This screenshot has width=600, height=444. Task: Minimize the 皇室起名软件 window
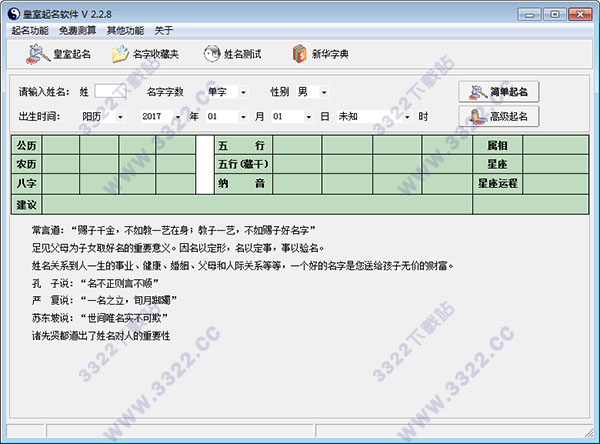coord(530,15)
